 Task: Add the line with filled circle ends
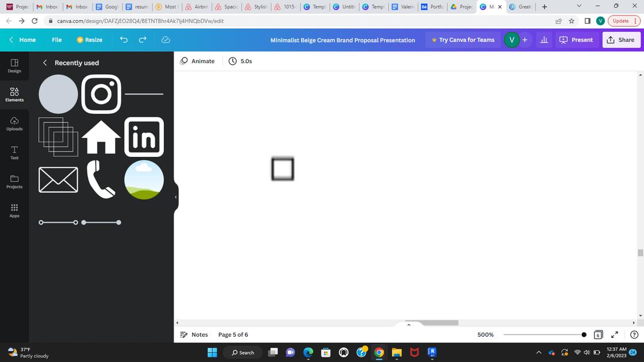coord(101,222)
